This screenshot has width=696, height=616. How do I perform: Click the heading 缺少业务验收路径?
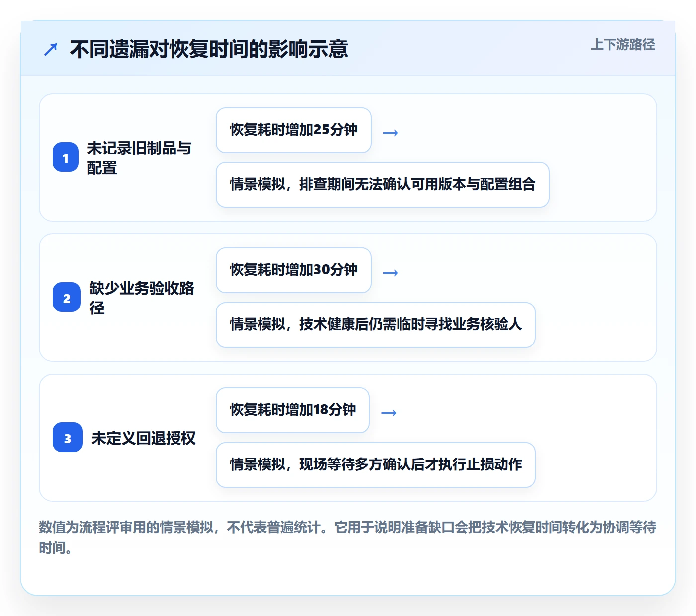[142, 298]
